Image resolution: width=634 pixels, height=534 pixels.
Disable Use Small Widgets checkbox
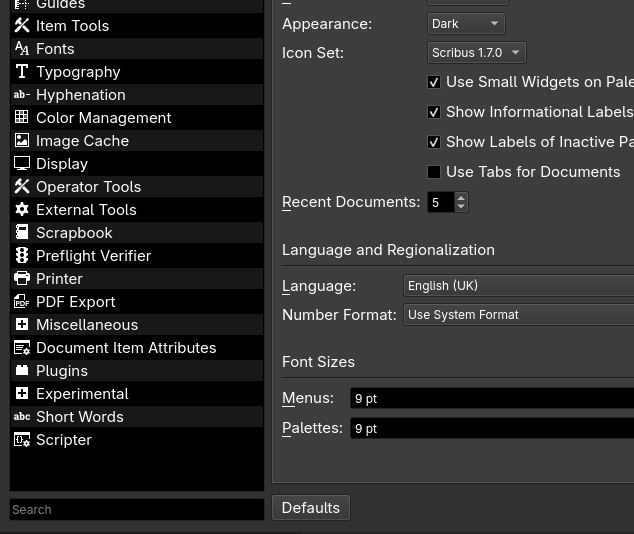[434, 82]
